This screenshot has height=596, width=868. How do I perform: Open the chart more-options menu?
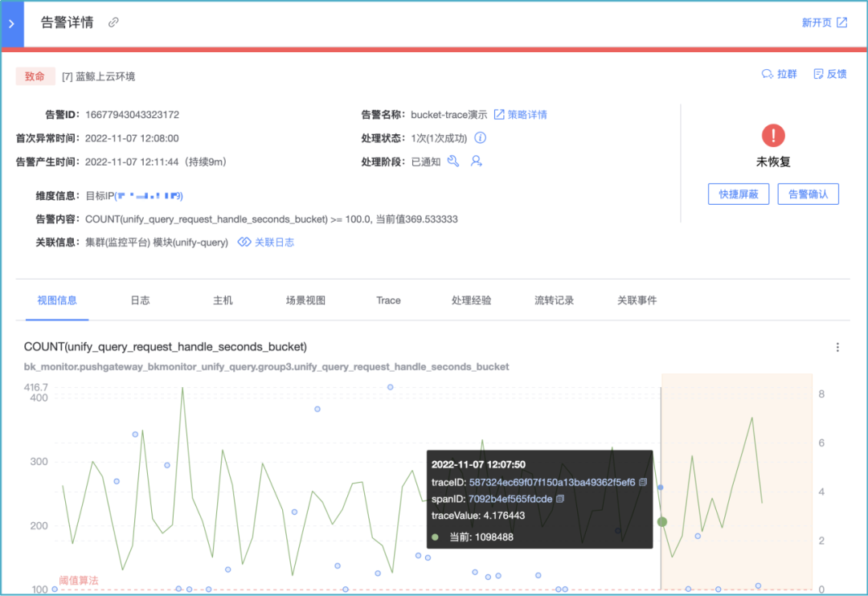837,347
